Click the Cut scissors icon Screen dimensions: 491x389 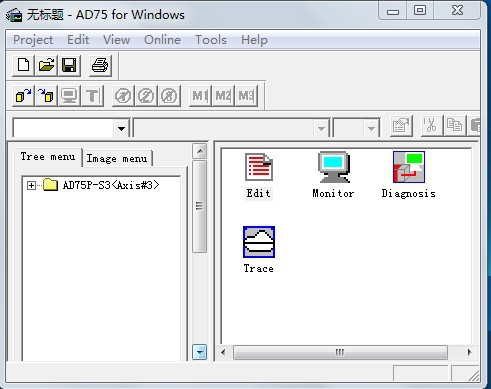point(431,126)
